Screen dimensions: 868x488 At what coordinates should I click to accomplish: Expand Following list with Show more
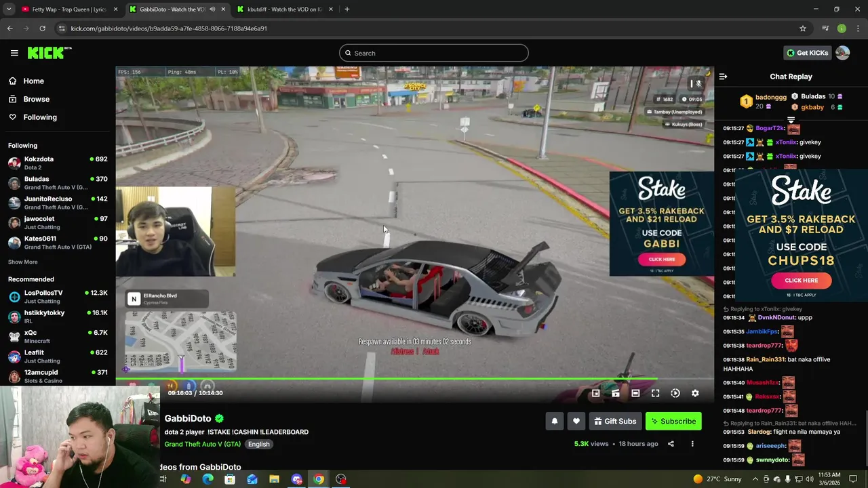23,262
